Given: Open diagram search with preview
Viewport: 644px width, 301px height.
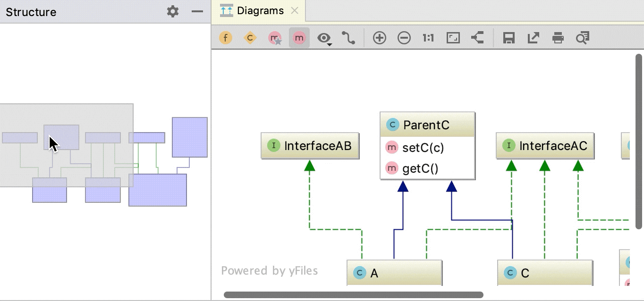Looking at the screenshot, I should click(582, 38).
